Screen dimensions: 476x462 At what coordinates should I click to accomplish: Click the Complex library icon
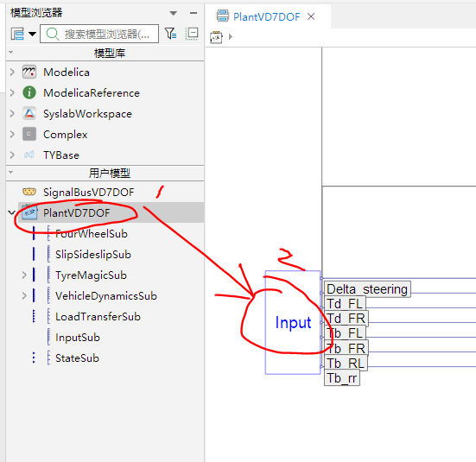[x=29, y=134]
